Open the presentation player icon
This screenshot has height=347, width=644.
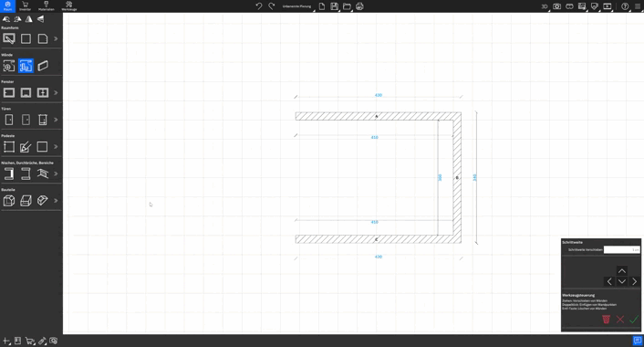(x=608, y=6)
